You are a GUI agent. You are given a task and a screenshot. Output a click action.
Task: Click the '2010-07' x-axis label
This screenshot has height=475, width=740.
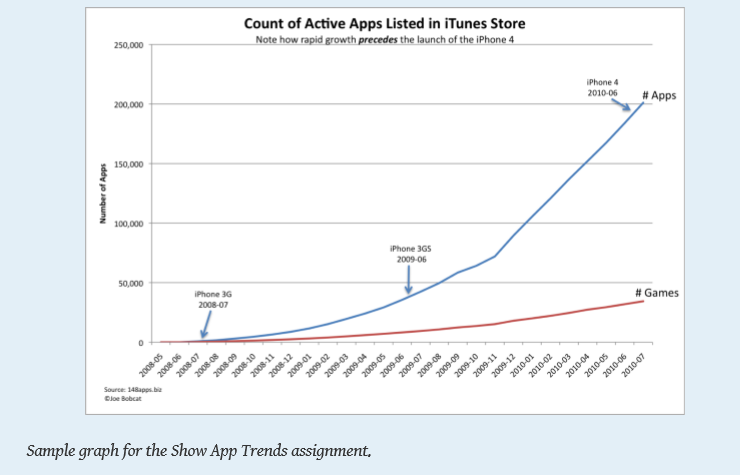[634, 365]
